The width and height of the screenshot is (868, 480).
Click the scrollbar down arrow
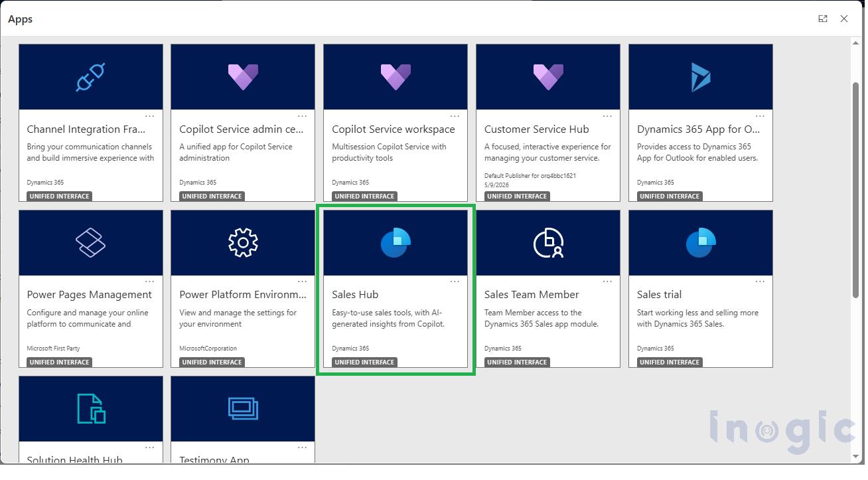(x=856, y=458)
